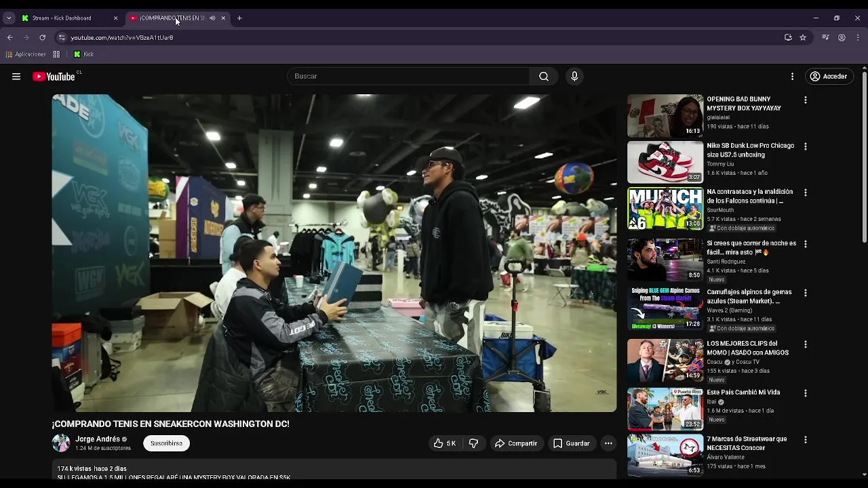Open YouTube settings three-dot menu
The height and width of the screenshot is (488, 868).
coord(792,77)
